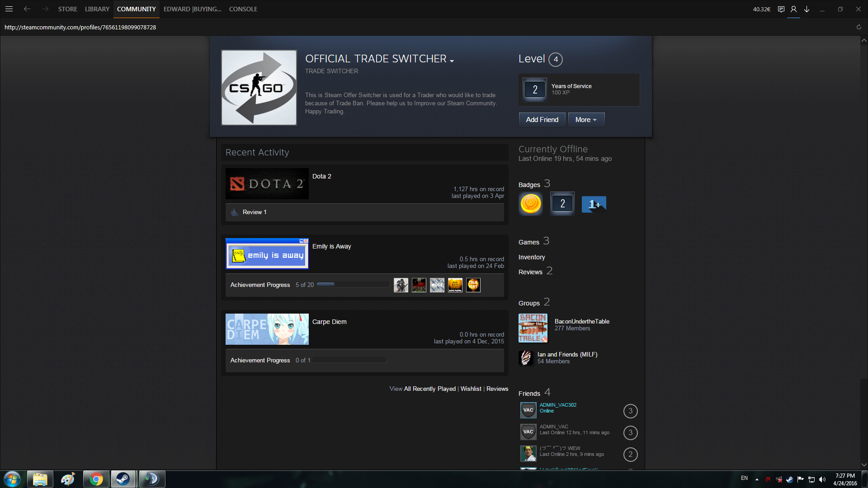Viewport: 868px width, 488px height.
Task: Click the Add Friend button
Action: 542,120
